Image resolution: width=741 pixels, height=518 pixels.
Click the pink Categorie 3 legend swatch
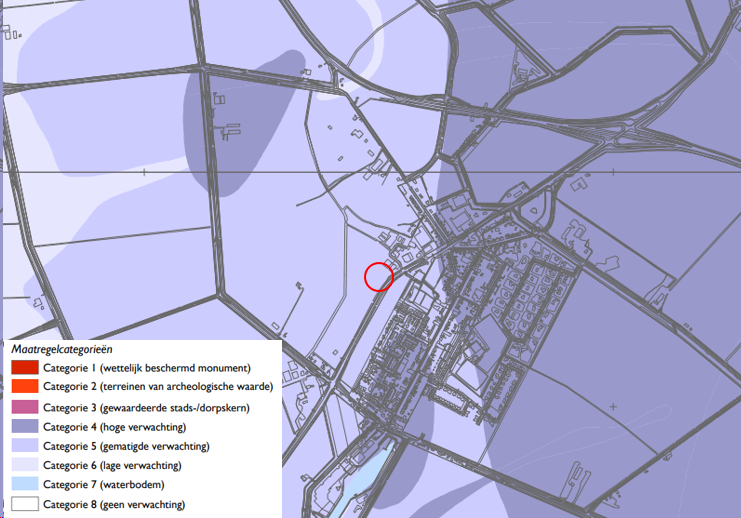[x=25, y=407]
